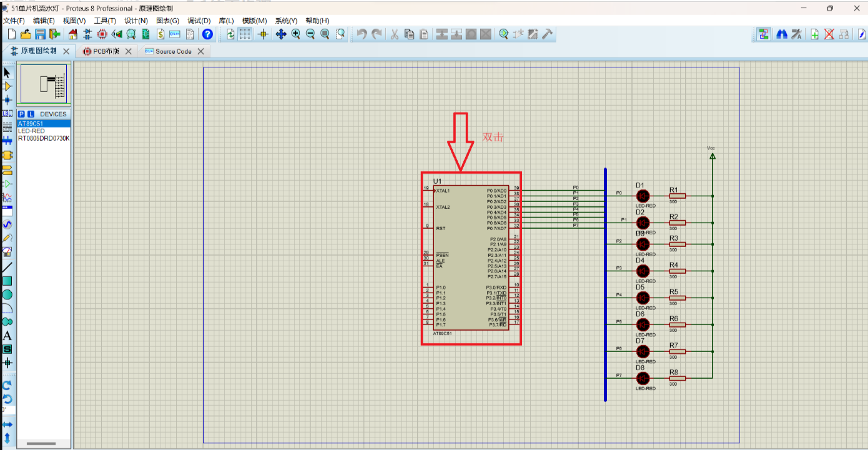The image size is (868, 450).
Task: Open the Help question mark icon
Action: point(207,34)
